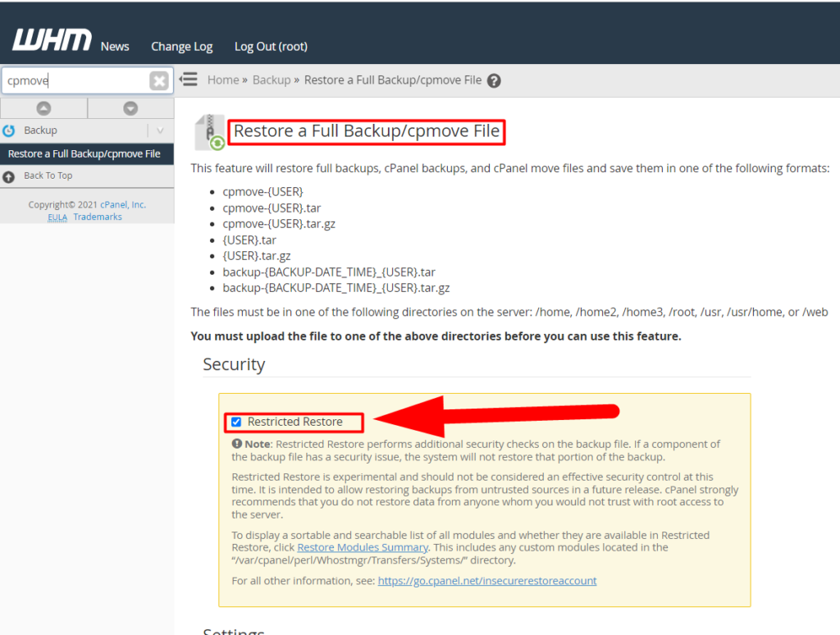Click the {USER}.tar.gz list item
The image size is (840, 635).
[257, 256]
